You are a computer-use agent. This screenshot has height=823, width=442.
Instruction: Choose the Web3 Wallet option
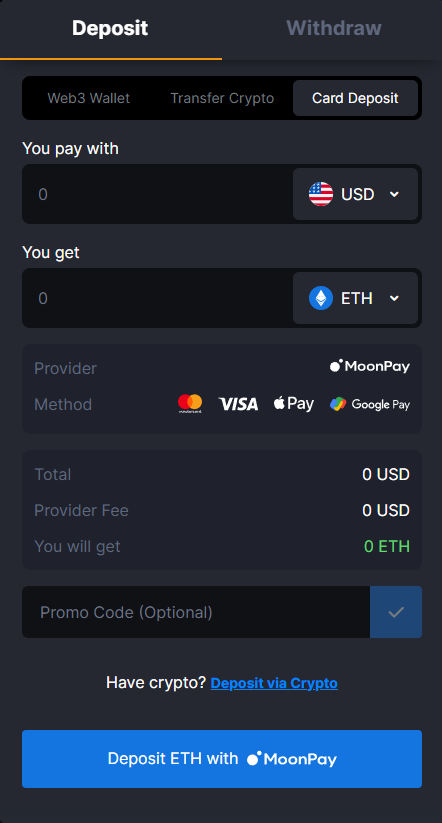[89, 98]
